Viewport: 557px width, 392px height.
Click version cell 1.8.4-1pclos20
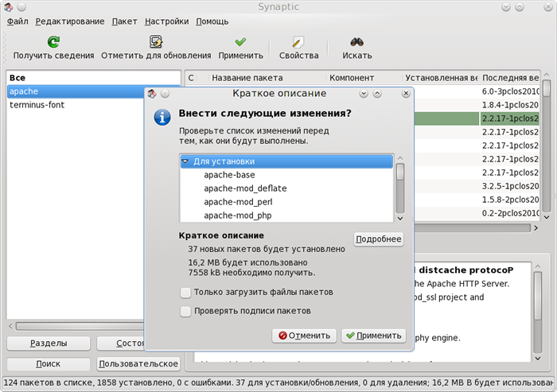[x=510, y=105]
